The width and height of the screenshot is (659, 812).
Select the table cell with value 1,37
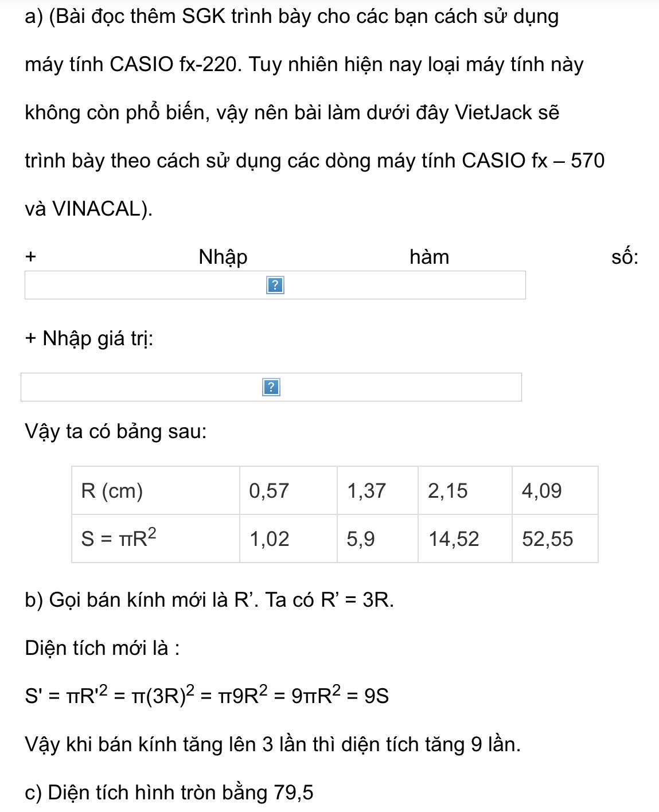pos(377,491)
